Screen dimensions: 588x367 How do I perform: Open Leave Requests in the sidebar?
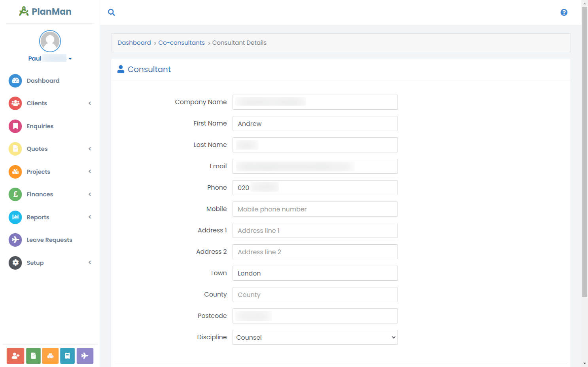click(x=49, y=240)
